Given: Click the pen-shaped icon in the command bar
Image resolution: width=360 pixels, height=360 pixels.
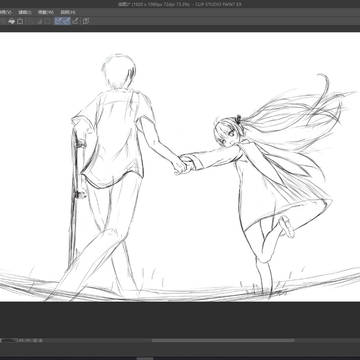Looking at the screenshot, I should tap(76, 21).
